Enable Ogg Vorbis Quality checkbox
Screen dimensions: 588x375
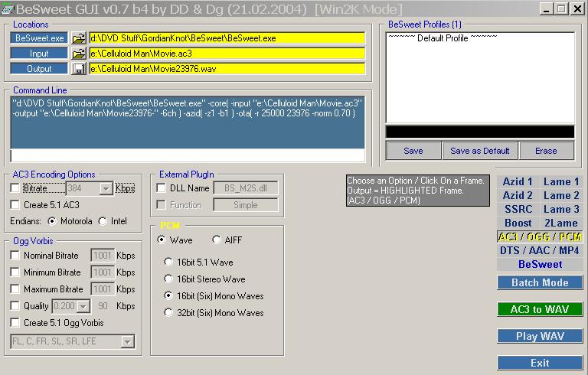click(x=15, y=306)
